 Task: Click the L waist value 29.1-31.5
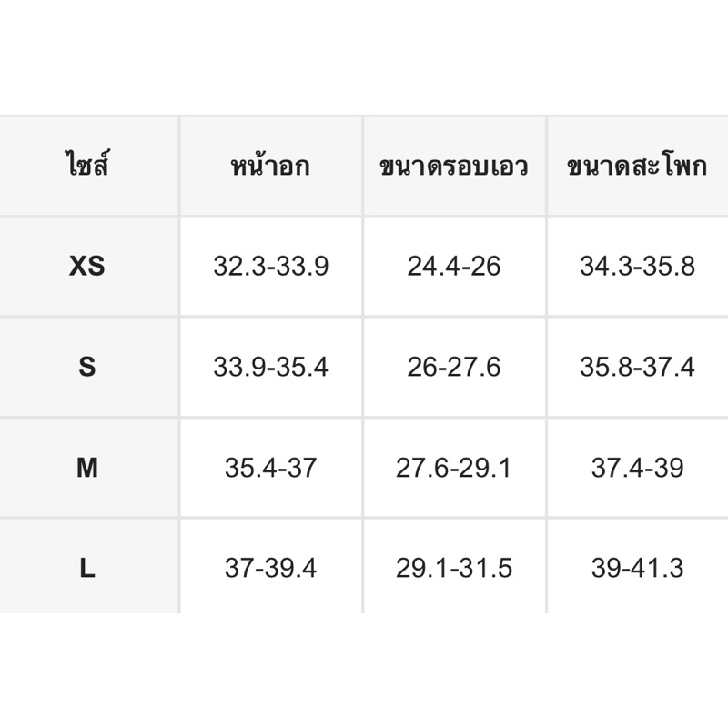(453, 569)
